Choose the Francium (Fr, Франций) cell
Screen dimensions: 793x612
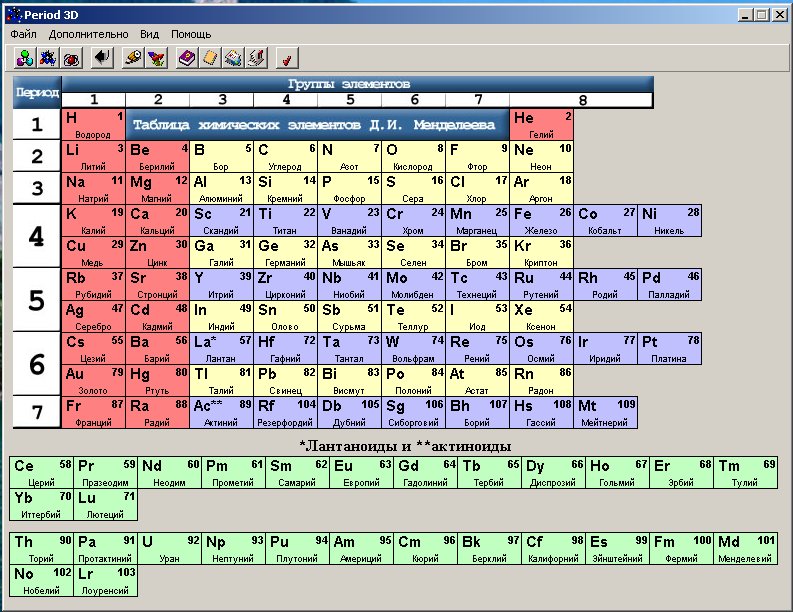tap(94, 413)
